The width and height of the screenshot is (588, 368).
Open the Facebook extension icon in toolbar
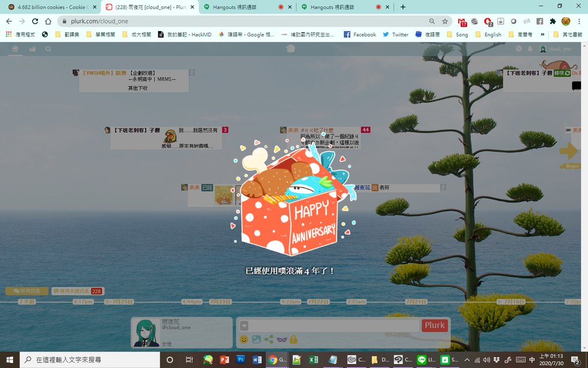click(540, 21)
